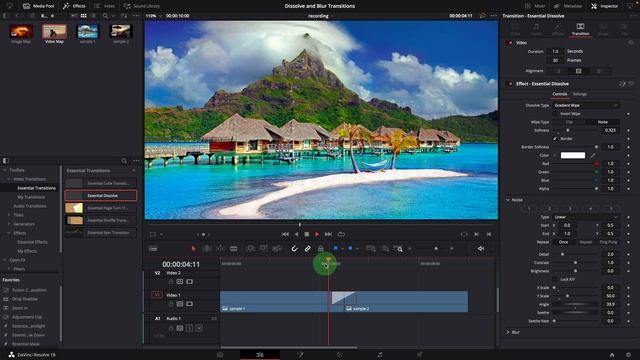Select the arrow Selection Mode tool
640x360 pixels.
[x=193, y=249]
